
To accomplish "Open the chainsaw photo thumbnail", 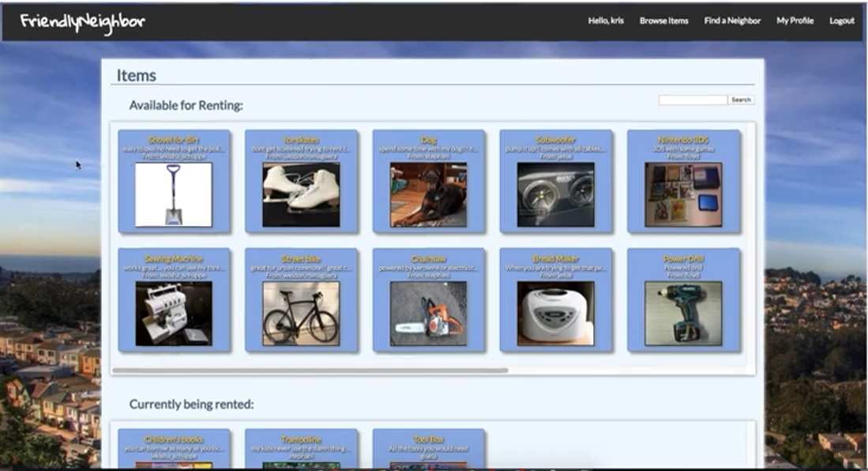I will (428, 314).
